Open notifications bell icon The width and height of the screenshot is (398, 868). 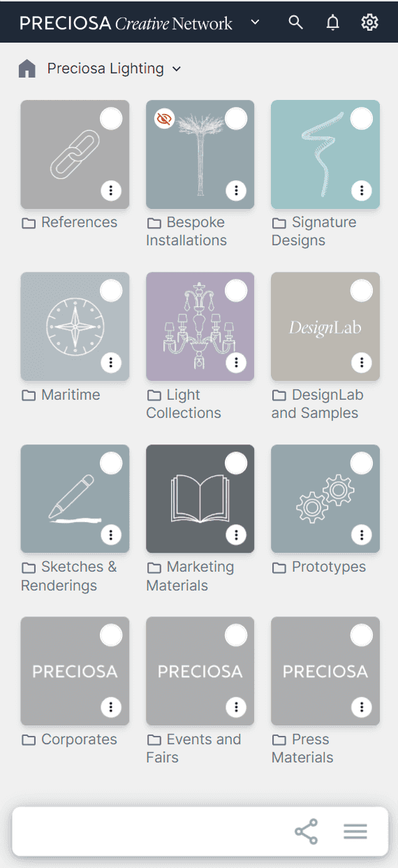click(x=333, y=22)
